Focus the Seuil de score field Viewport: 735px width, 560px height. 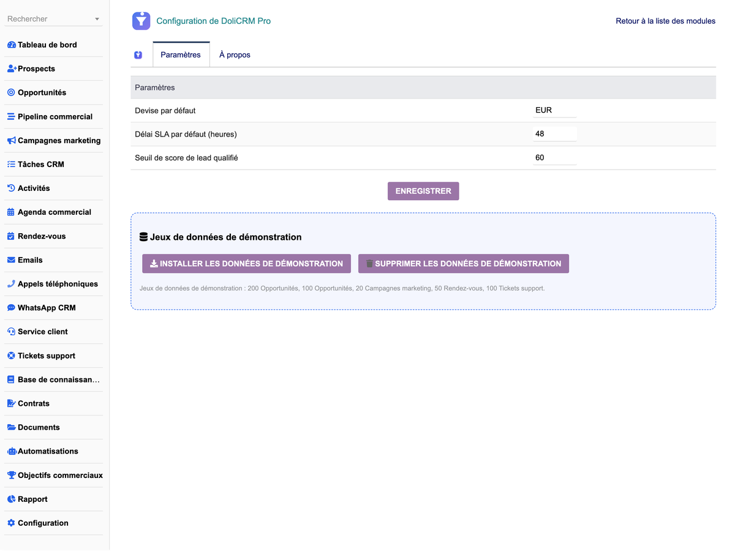(554, 157)
